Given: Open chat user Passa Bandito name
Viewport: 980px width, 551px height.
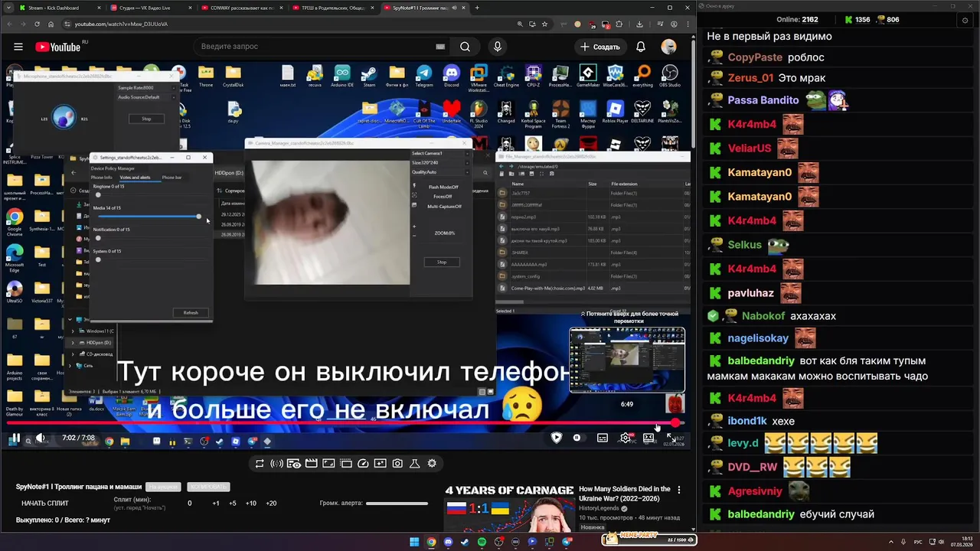Looking at the screenshot, I should (x=763, y=99).
